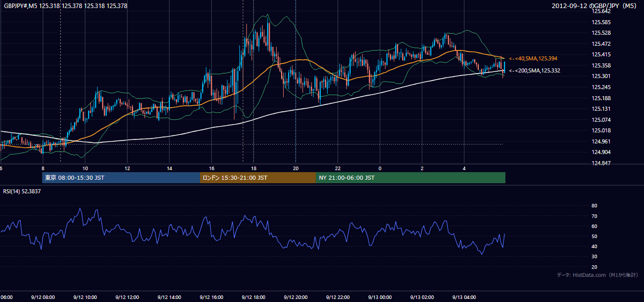Click the 9/12 08:00 date label
Image resolution: width=644 pixels, height=302 pixels.
pyautogui.click(x=42, y=297)
